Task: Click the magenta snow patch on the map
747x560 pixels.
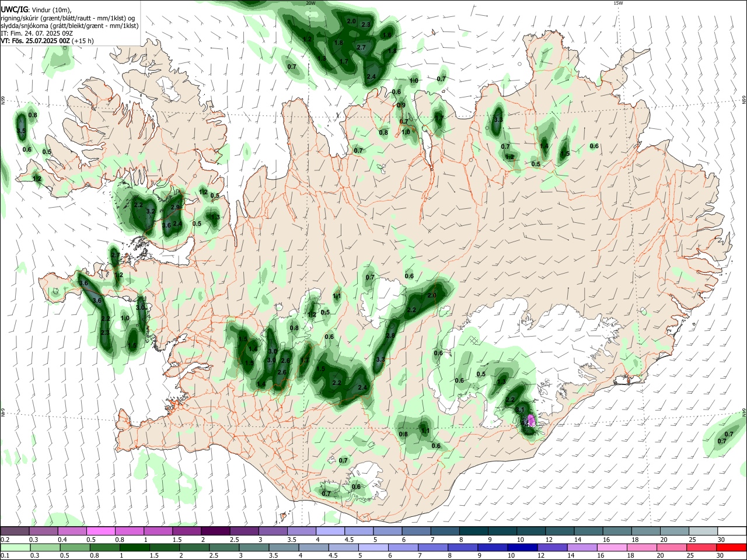Action: click(531, 420)
